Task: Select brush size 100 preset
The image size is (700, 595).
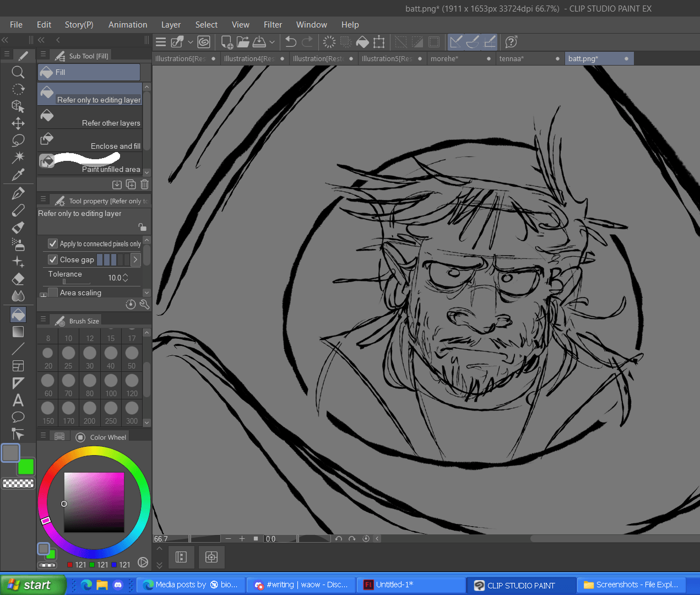Action: pos(111,385)
